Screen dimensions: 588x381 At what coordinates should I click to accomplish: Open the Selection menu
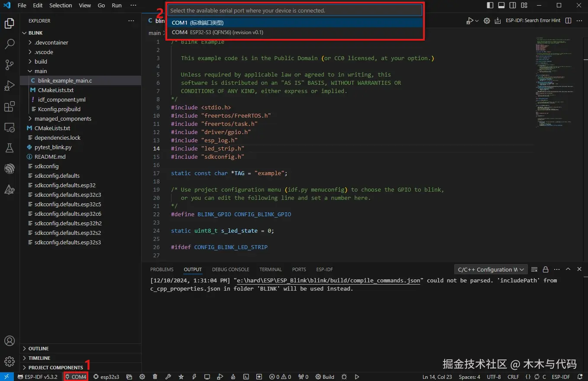click(61, 6)
